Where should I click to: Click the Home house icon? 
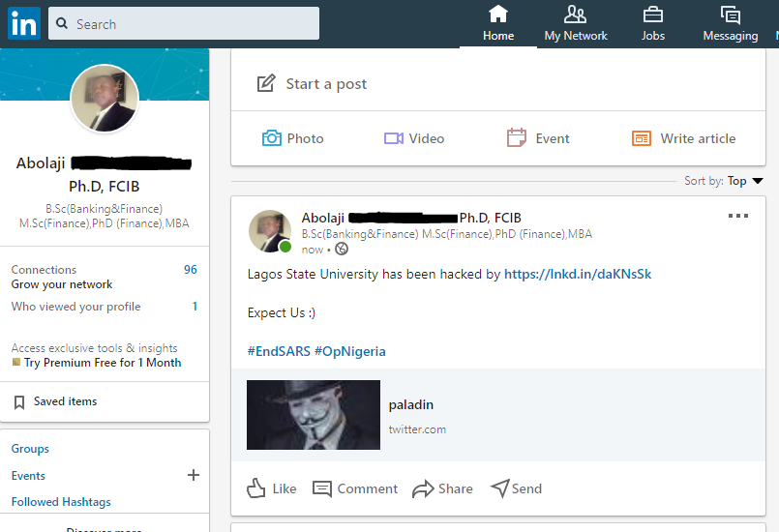coord(498,15)
